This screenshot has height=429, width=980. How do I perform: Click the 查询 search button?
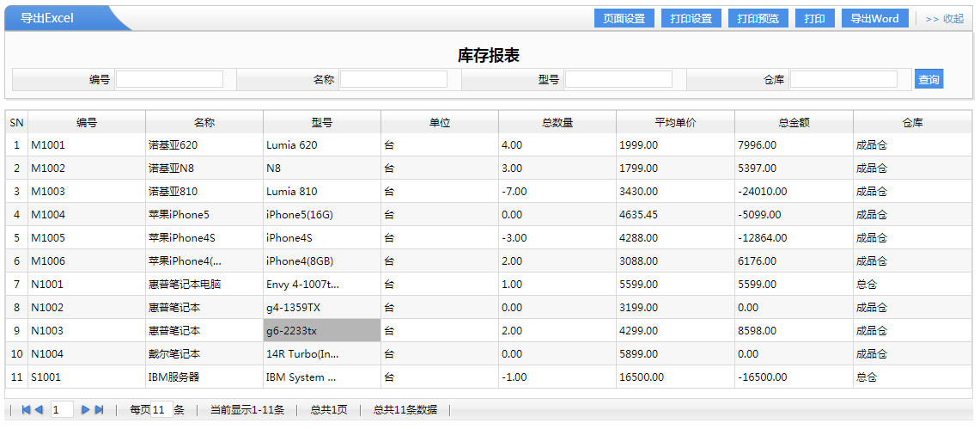[x=928, y=79]
